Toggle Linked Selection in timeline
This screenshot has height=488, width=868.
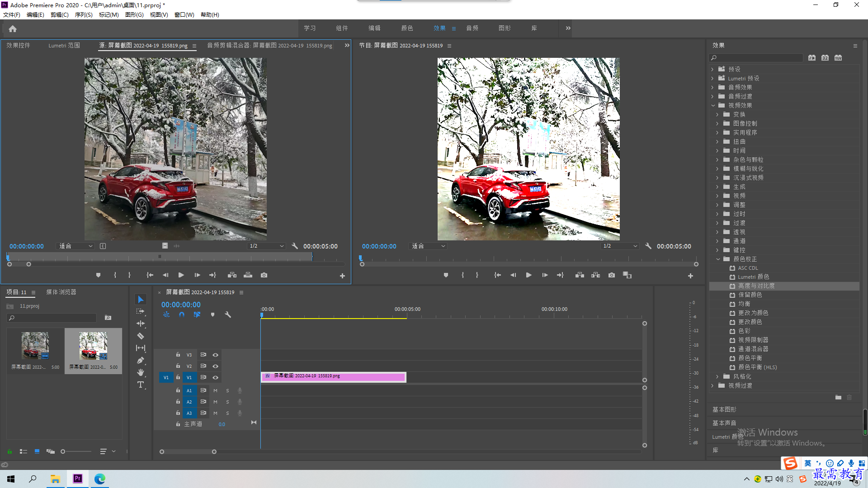pos(197,314)
